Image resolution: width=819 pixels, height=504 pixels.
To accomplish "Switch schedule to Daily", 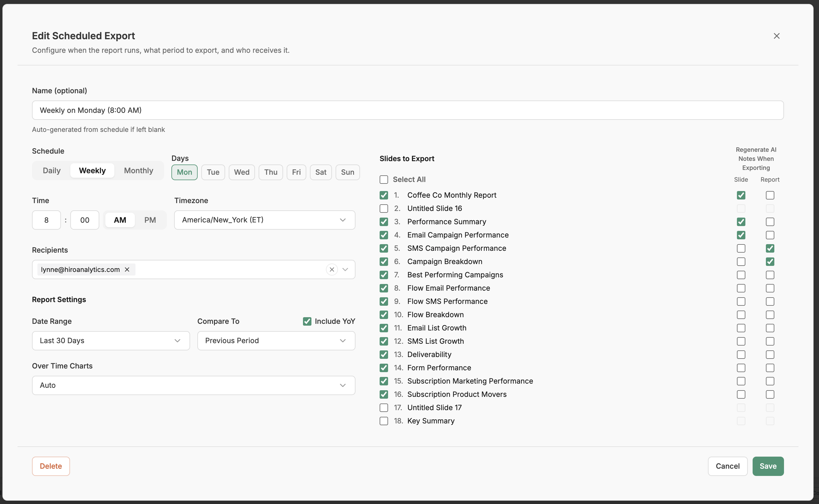I will click(52, 170).
